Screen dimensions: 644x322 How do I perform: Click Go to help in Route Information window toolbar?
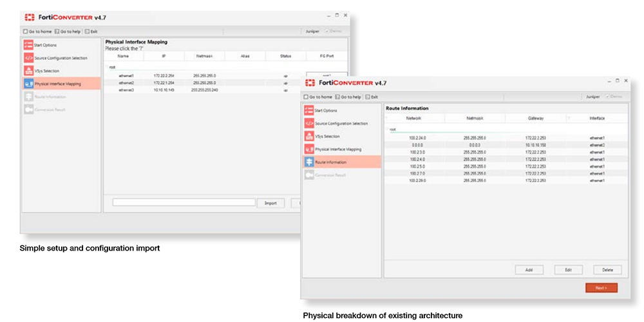coord(348,97)
